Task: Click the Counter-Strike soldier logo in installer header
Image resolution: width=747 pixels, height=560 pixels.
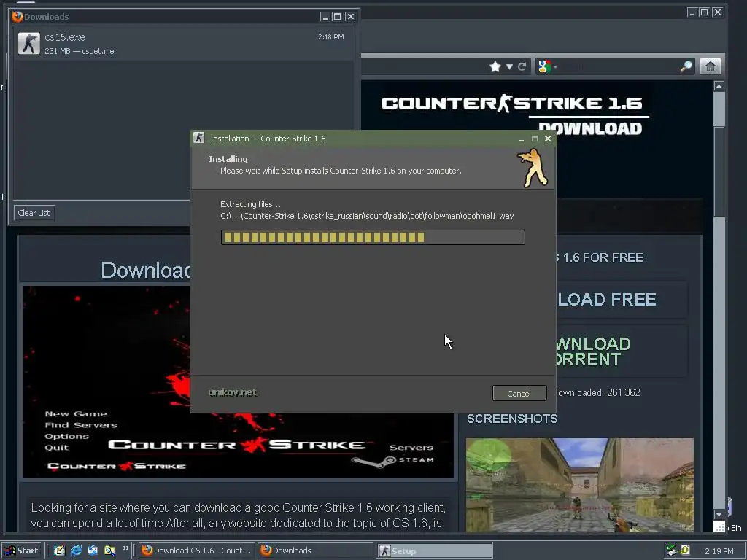Action: tap(533, 168)
